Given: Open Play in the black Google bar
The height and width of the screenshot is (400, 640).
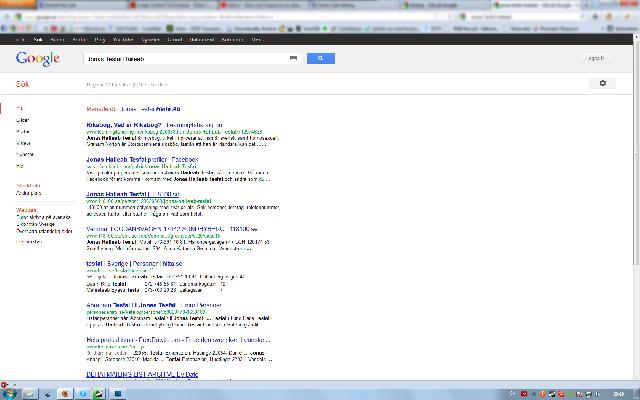Looking at the screenshot, I should tap(100, 40).
